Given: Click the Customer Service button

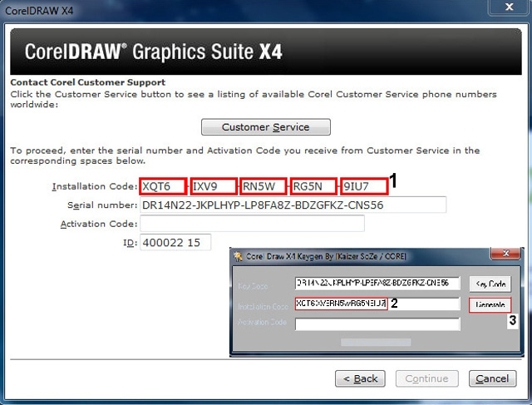Looking at the screenshot, I should pyautogui.click(x=266, y=127).
